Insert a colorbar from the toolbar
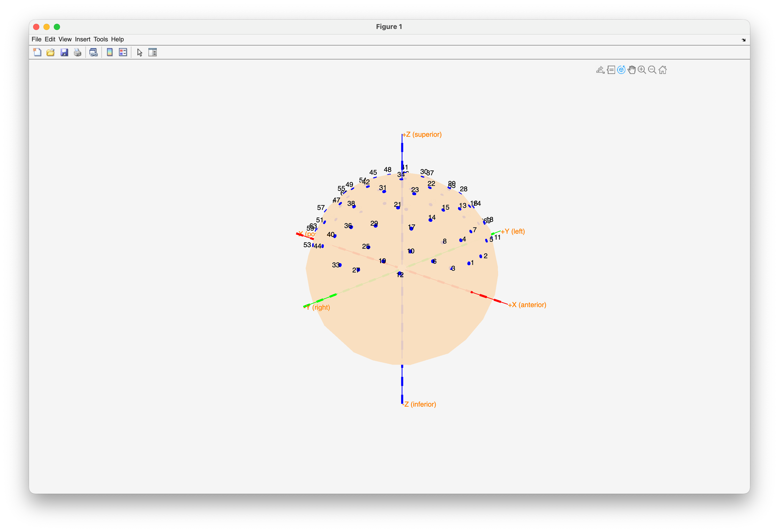The height and width of the screenshot is (532, 779). [x=110, y=52]
